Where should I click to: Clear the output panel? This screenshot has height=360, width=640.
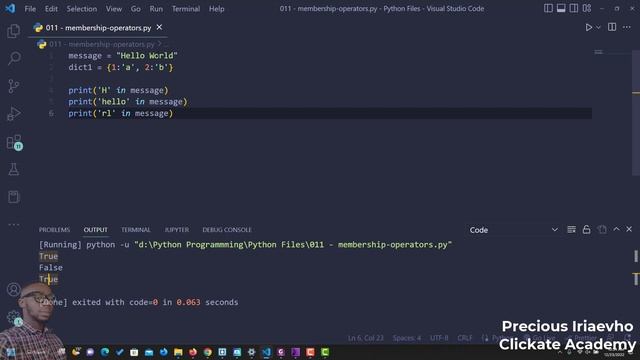coord(571,229)
